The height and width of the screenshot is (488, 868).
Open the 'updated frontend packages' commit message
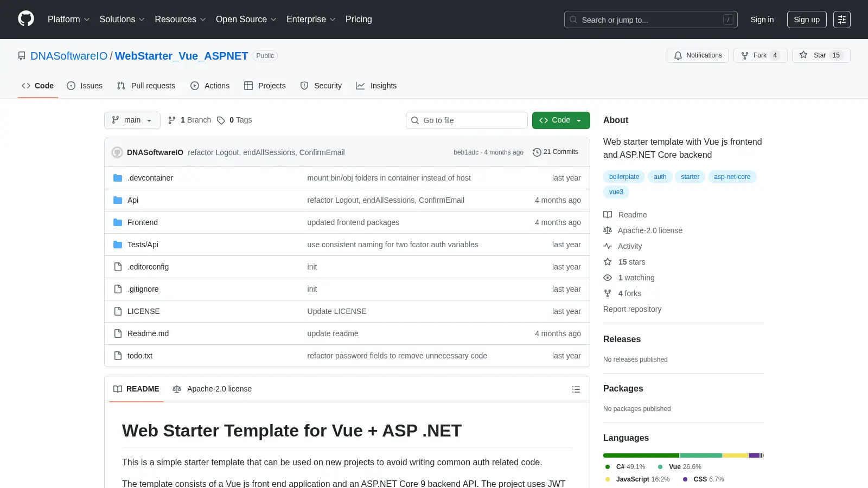pyautogui.click(x=353, y=222)
